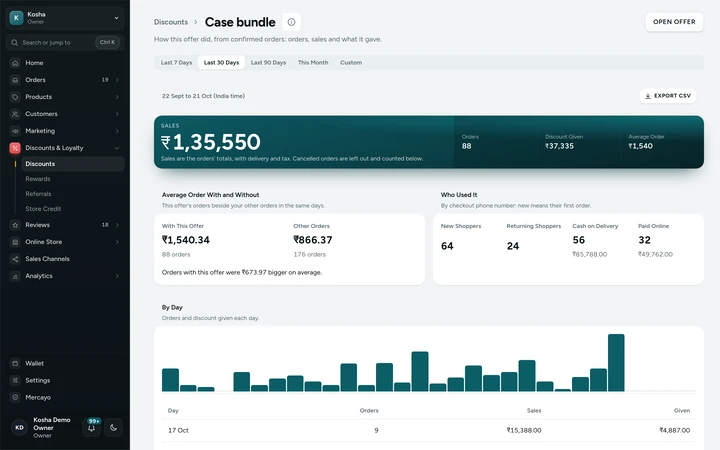Go back via Discounts breadcrumb link
This screenshot has height=450, width=720.
[x=171, y=22]
